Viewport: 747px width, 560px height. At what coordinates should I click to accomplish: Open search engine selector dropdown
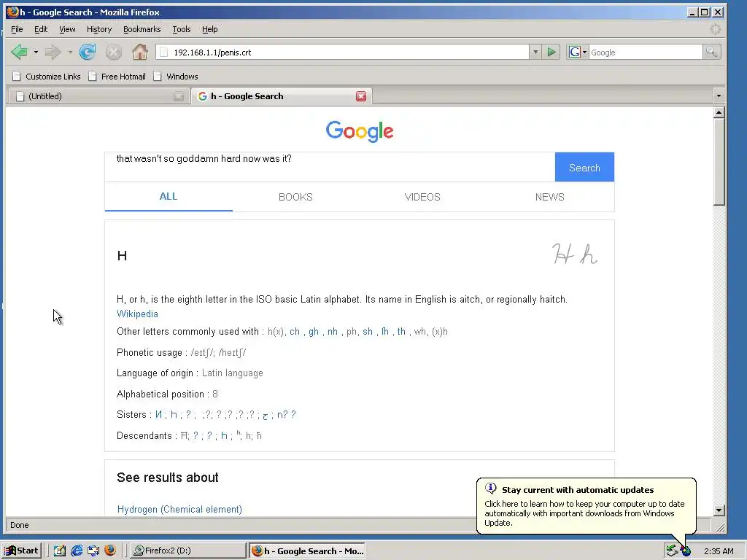tap(584, 52)
